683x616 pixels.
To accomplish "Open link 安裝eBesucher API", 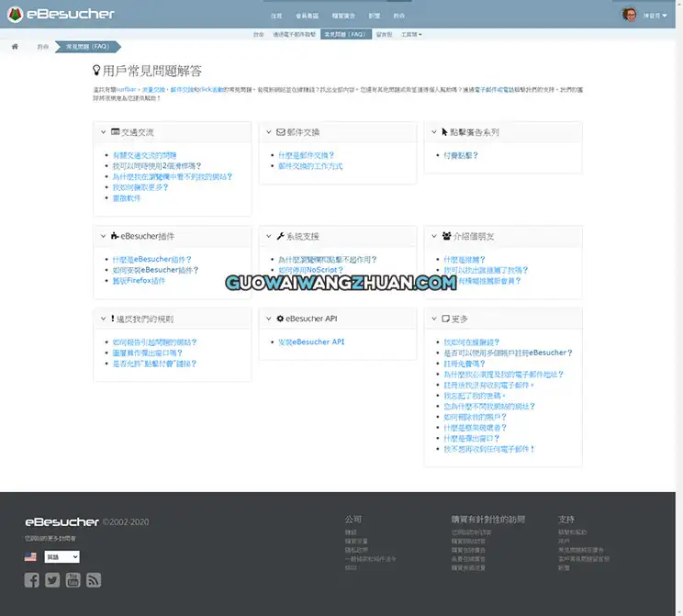I will point(311,342).
